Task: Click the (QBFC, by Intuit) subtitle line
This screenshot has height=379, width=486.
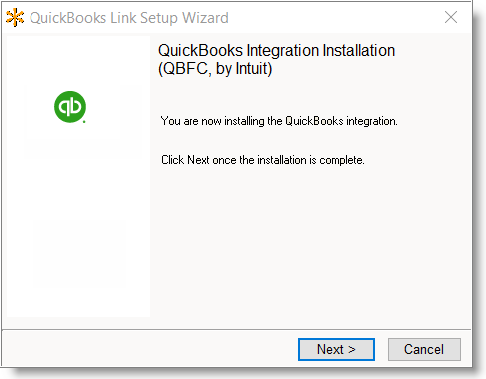Action: [x=215, y=69]
